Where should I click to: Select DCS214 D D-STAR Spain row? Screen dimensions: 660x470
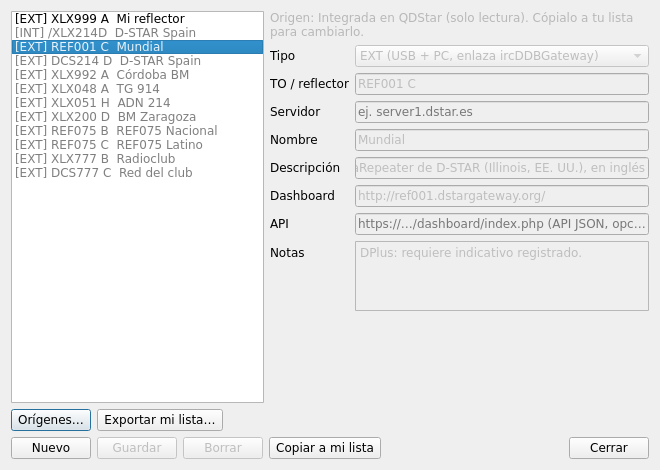click(x=137, y=61)
